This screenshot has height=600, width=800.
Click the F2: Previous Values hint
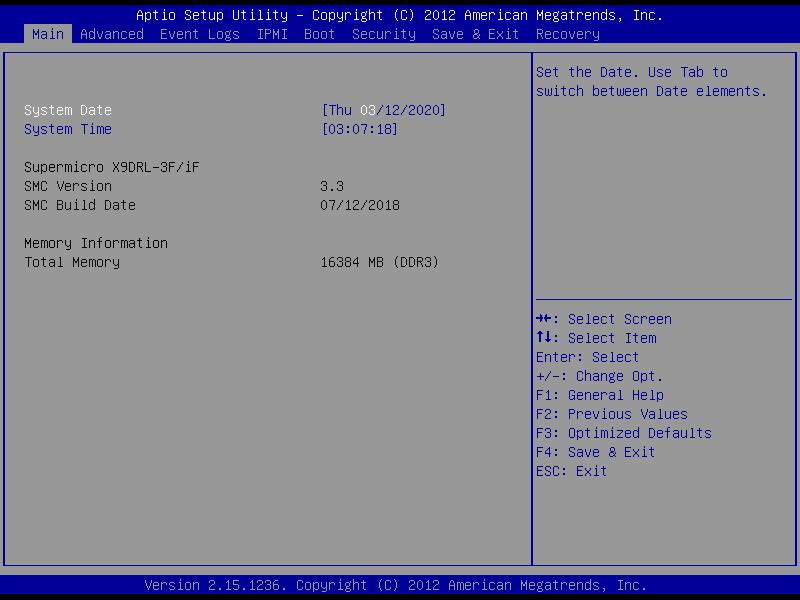[x=612, y=414]
